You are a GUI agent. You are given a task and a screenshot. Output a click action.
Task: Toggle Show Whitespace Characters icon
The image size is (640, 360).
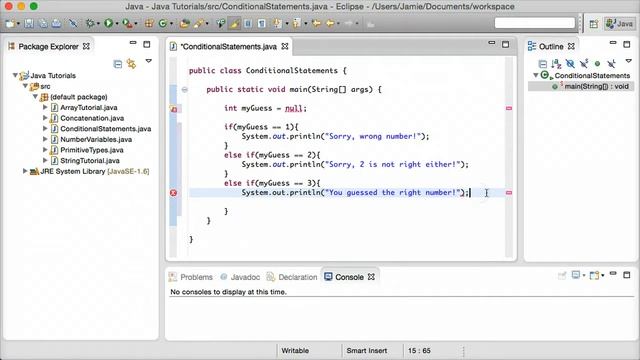coord(262,24)
